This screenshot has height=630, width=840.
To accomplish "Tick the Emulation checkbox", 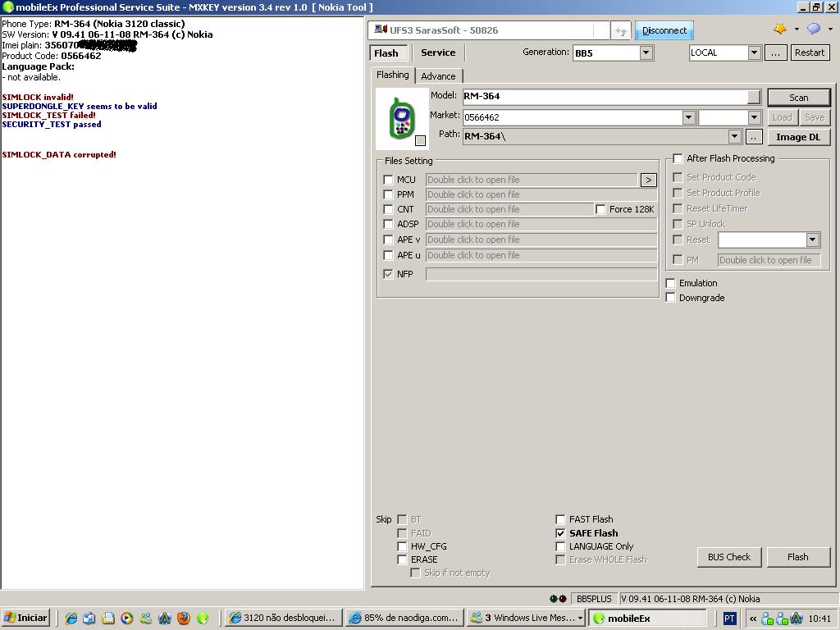I will point(670,283).
